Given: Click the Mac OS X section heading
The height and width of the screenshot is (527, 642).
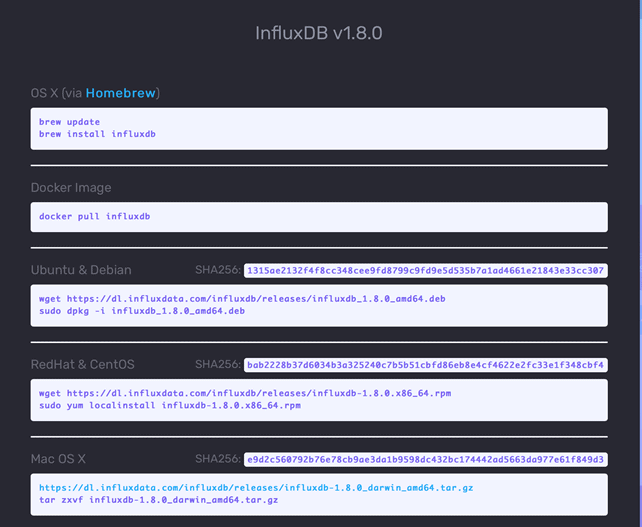Looking at the screenshot, I should [58, 459].
